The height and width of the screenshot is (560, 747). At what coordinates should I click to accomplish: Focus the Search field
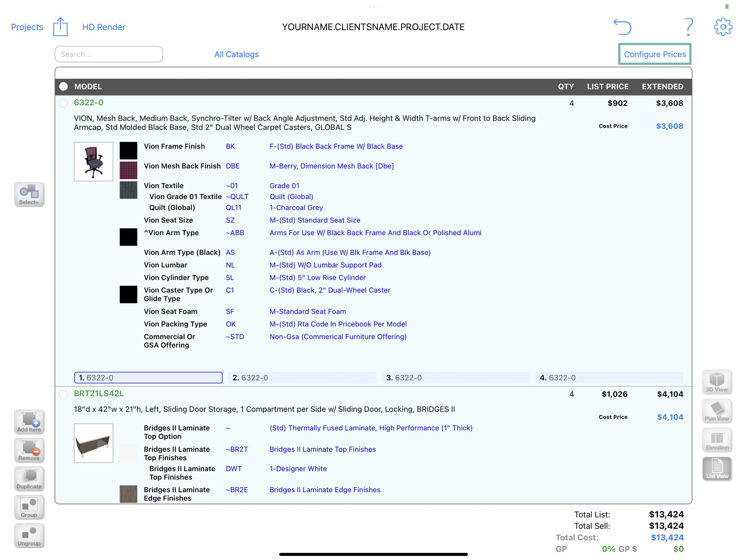pos(109,54)
